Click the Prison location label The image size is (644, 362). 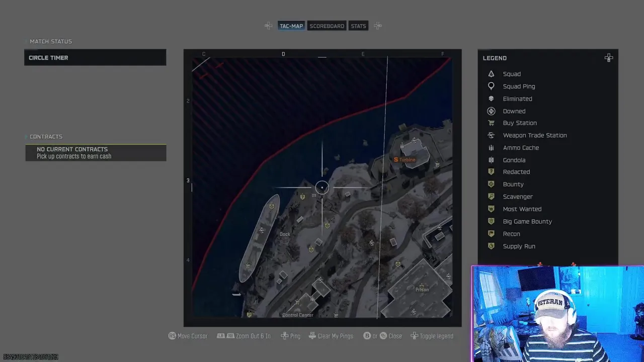pyautogui.click(x=422, y=290)
